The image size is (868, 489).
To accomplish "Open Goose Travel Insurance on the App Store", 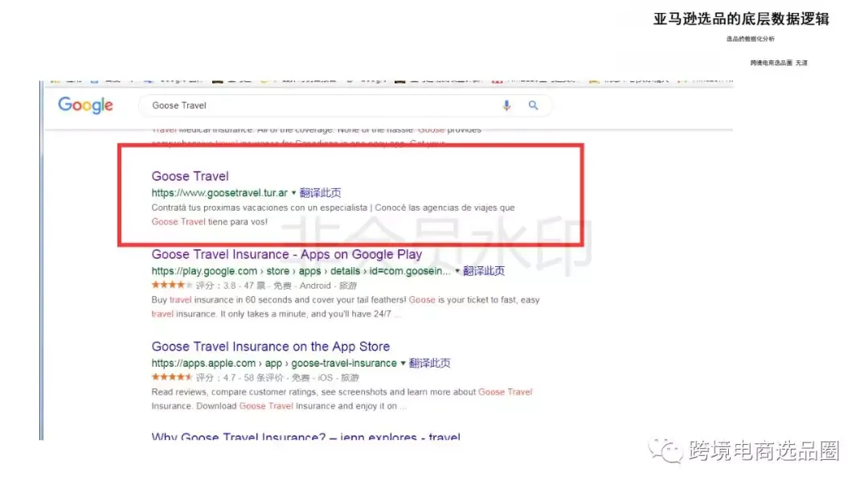I will pyautogui.click(x=271, y=346).
